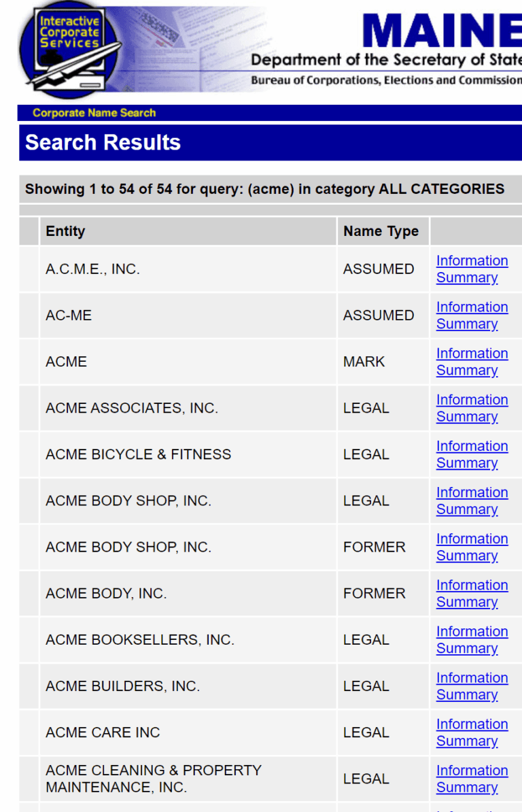Open ACME BICYCLE & FITNESS Information Summary
This screenshot has width=522, height=812.
(472, 454)
